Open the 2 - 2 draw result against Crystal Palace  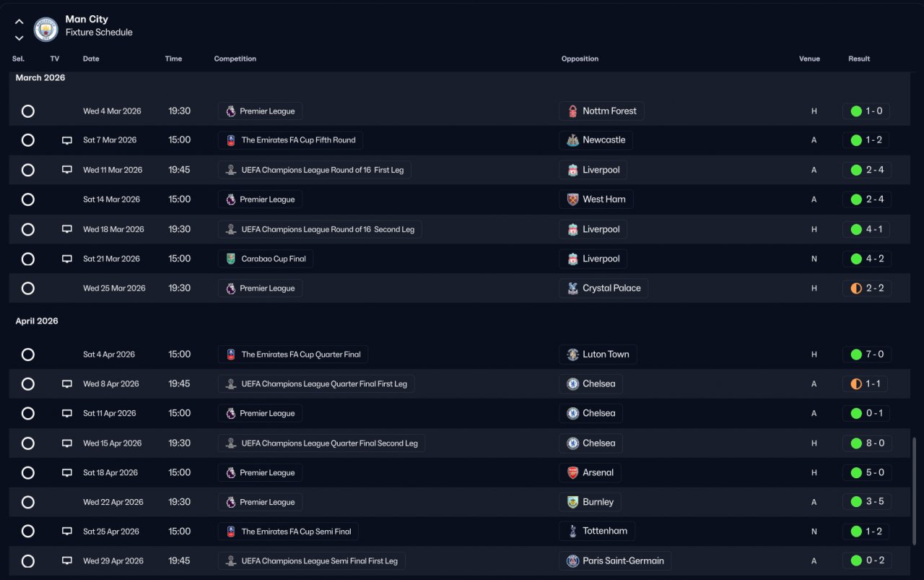pos(866,288)
